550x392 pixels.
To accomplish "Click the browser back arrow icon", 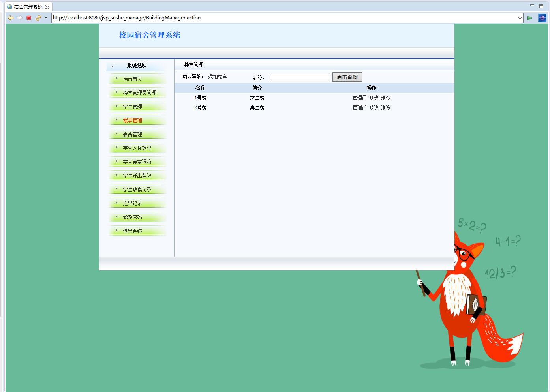I will pyautogui.click(x=11, y=18).
